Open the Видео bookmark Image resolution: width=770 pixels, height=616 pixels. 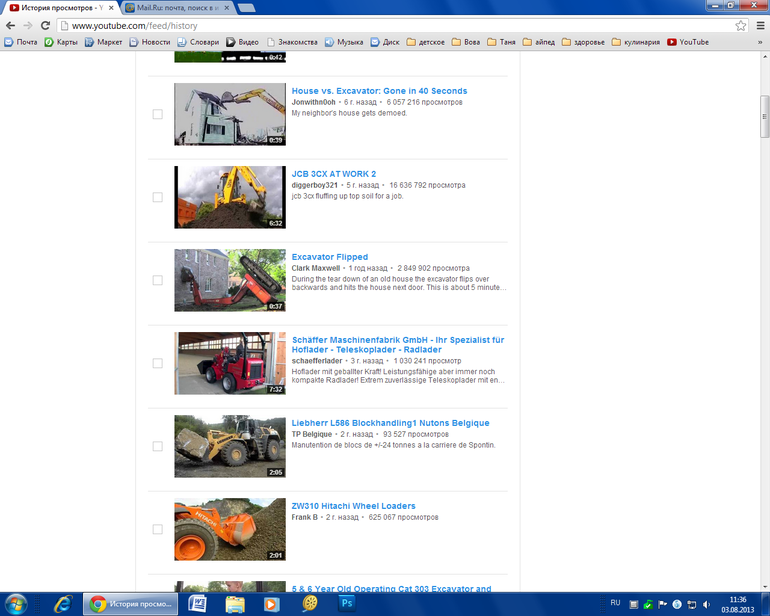click(243, 42)
